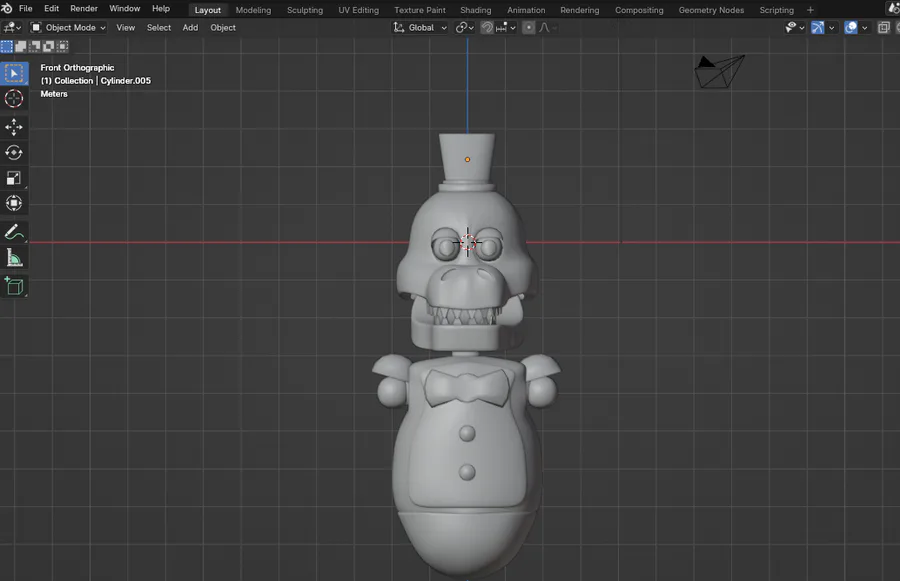Choose the Invert Selection mode icon
Image resolution: width=900 pixels, height=581 pixels.
click(x=48, y=47)
